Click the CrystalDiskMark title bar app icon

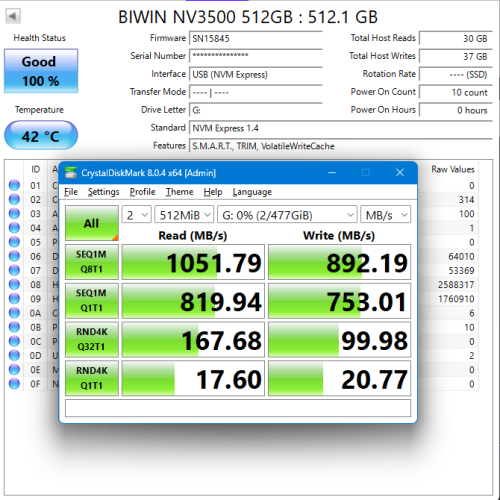71,172
